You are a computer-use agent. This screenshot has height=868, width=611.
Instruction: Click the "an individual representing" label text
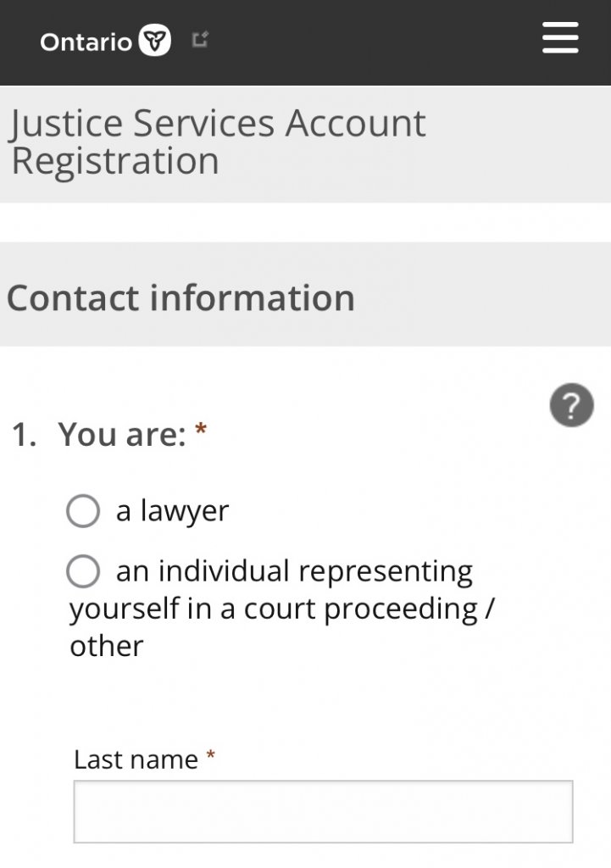click(x=294, y=571)
